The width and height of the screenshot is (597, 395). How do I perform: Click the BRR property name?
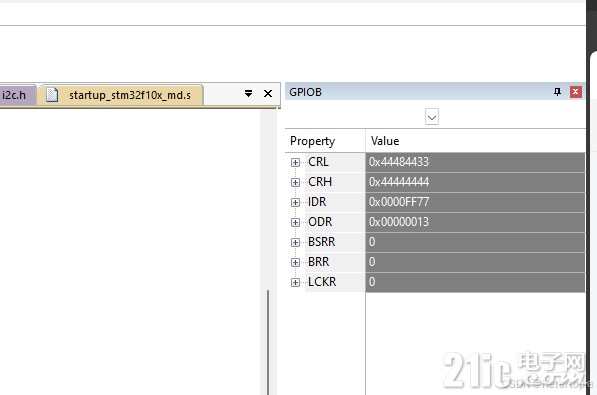319,262
